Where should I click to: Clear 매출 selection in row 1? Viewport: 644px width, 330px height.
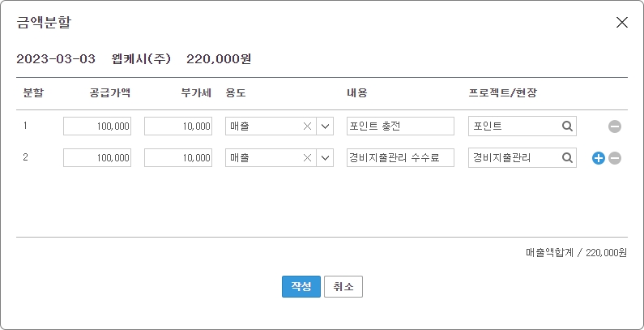[x=307, y=126]
